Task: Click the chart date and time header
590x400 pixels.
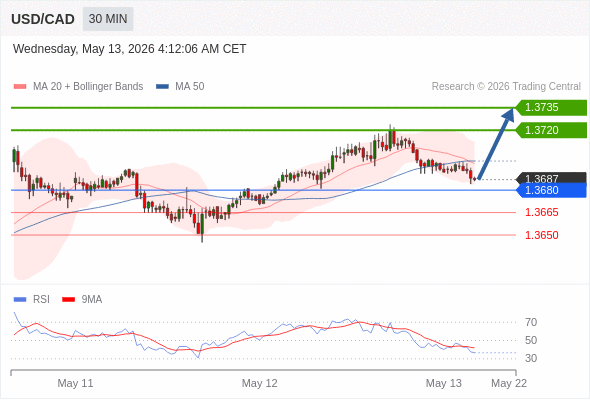Action: pos(129,49)
